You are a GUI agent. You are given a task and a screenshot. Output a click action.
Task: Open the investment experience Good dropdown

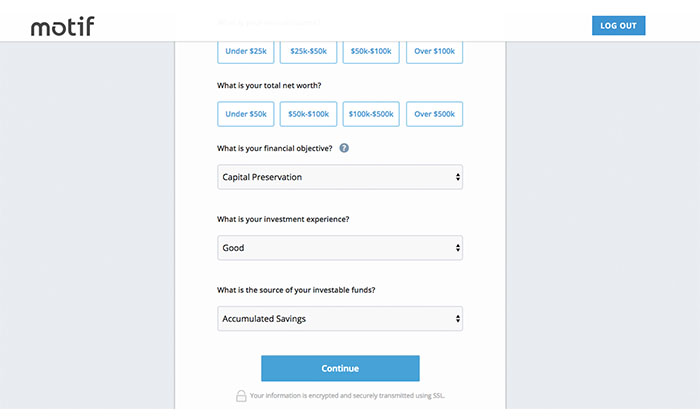340,248
